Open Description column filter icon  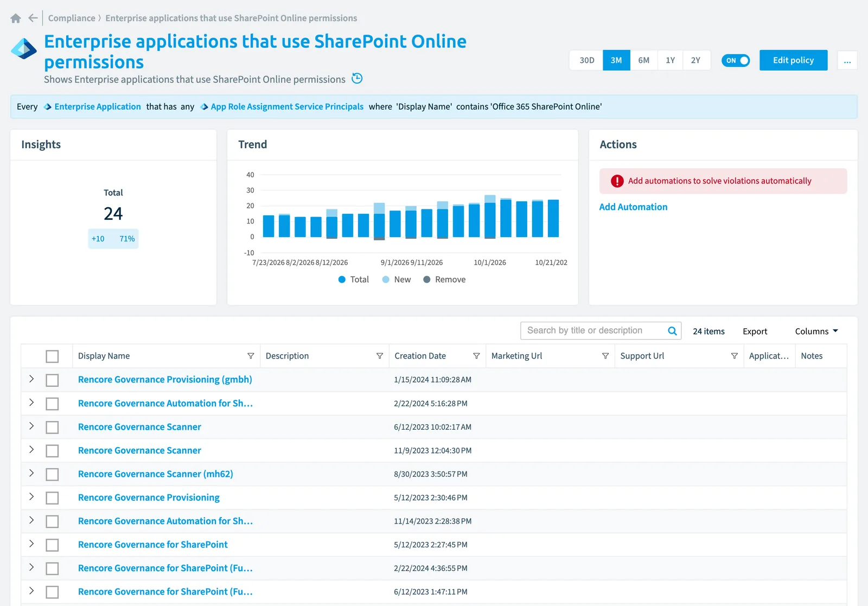point(380,356)
